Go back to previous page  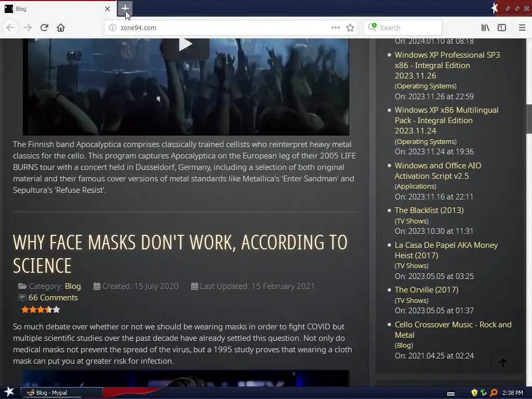point(10,28)
